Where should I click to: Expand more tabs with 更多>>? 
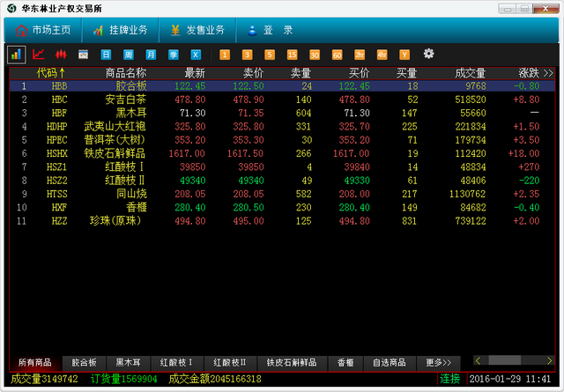[x=439, y=363]
